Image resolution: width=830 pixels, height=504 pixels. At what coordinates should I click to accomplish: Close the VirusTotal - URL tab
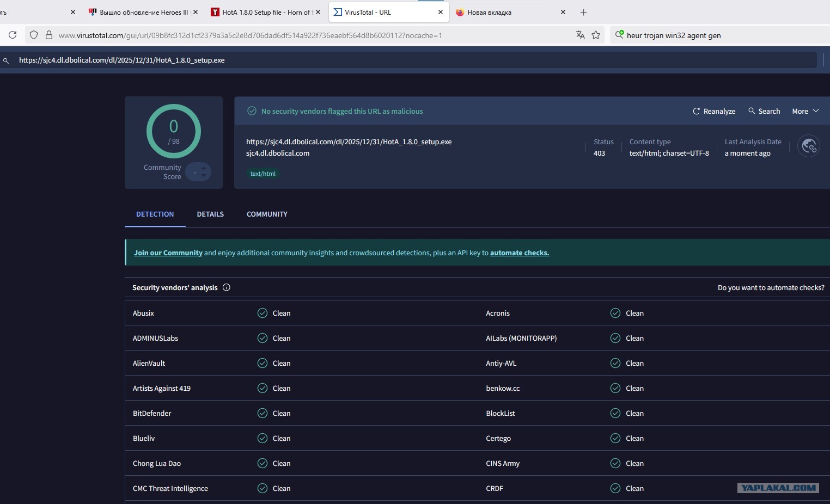point(441,12)
